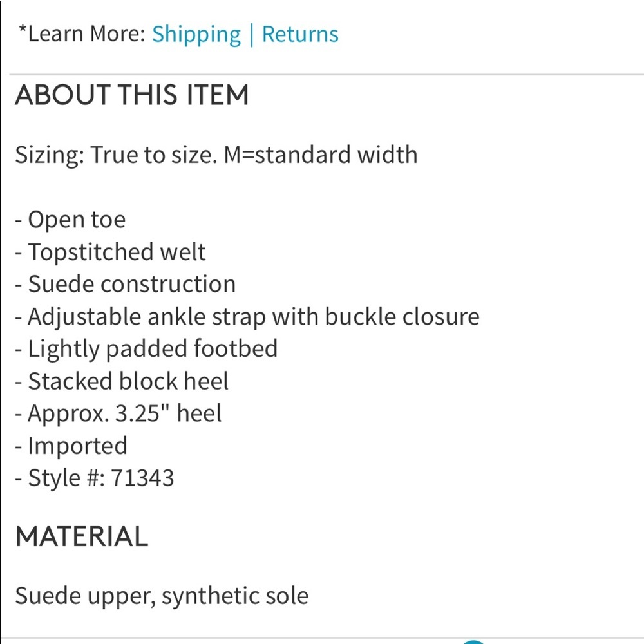This screenshot has height=644, width=644.
Task: Click the word 'buckle closure'
Action: [x=402, y=317]
